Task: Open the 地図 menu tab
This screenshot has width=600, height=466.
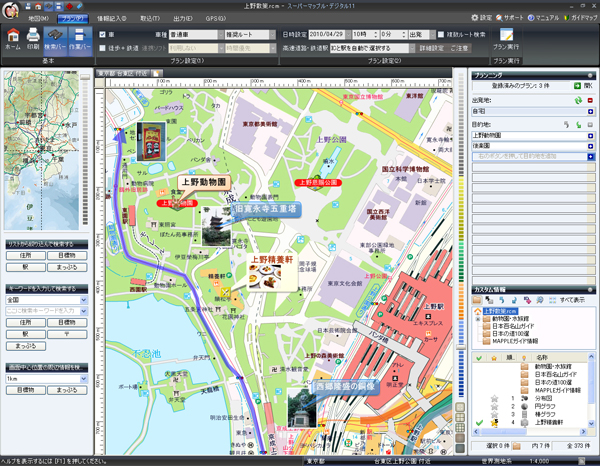Action: tap(38, 18)
